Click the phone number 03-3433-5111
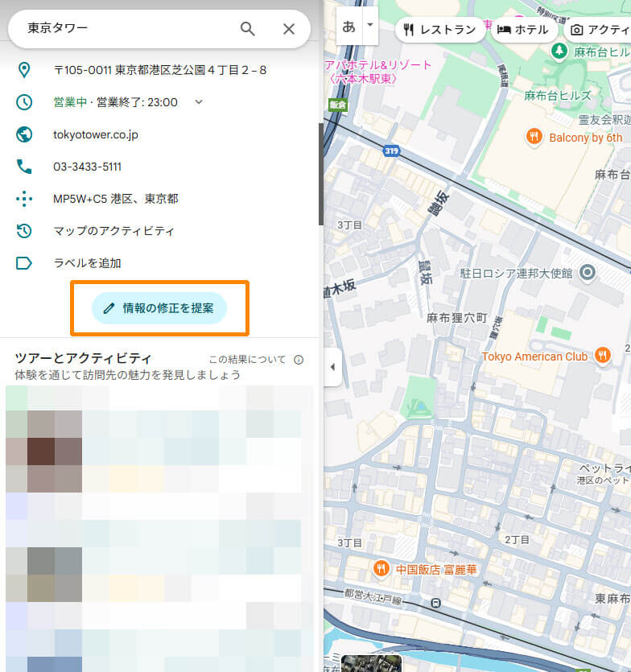Image resolution: width=631 pixels, height=672 pixels. [88, 167]
